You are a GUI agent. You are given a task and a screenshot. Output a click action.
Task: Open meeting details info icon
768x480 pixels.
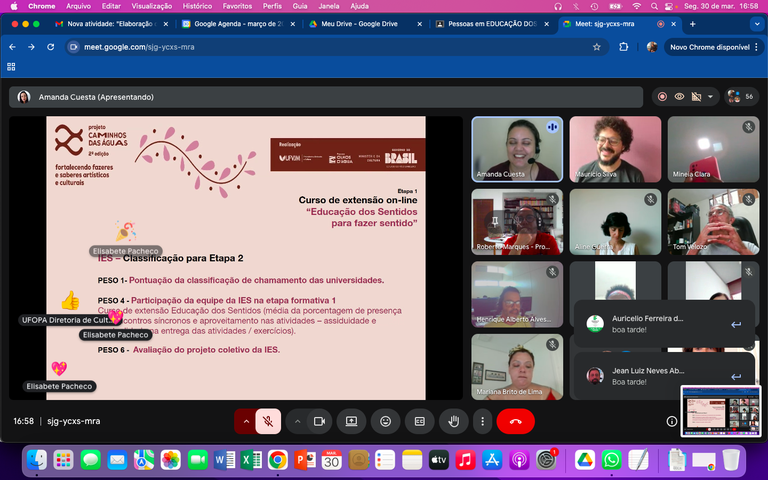tap(672, 421)
